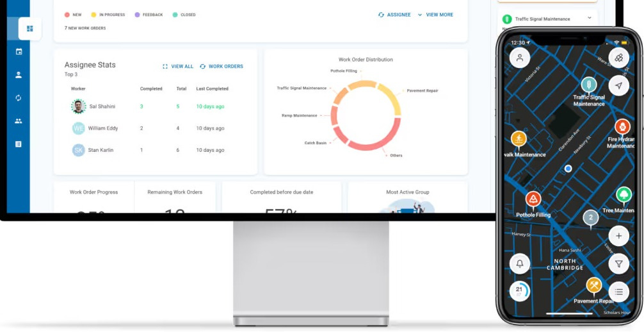The height and width of the screenshot is (332, 644).
Task: Tap the plus add button on phone
Action: tap(618, 236)
